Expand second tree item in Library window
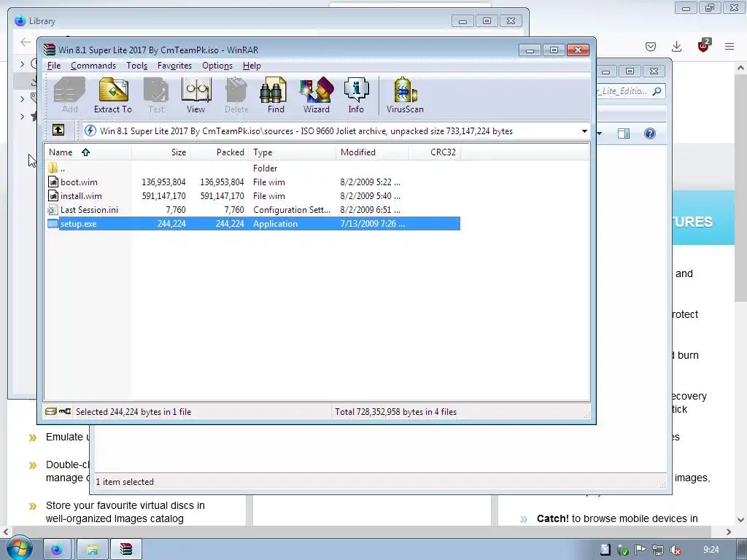Image resolution: width=747 pixels, height=560 pixels. point(22,99)
